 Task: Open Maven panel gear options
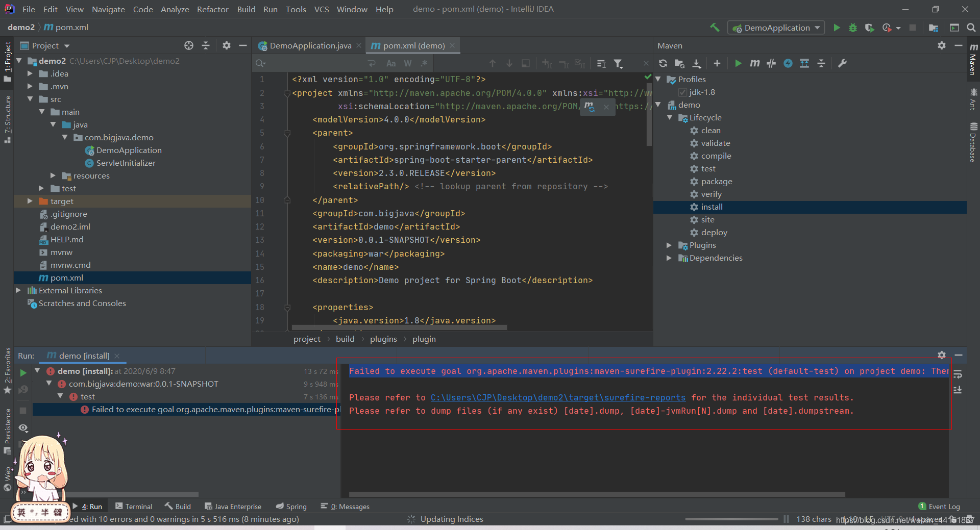coord(942,45)
